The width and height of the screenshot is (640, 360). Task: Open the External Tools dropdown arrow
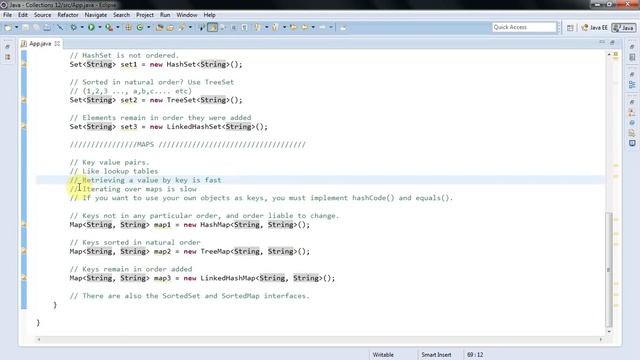click(x=118, y=27)
